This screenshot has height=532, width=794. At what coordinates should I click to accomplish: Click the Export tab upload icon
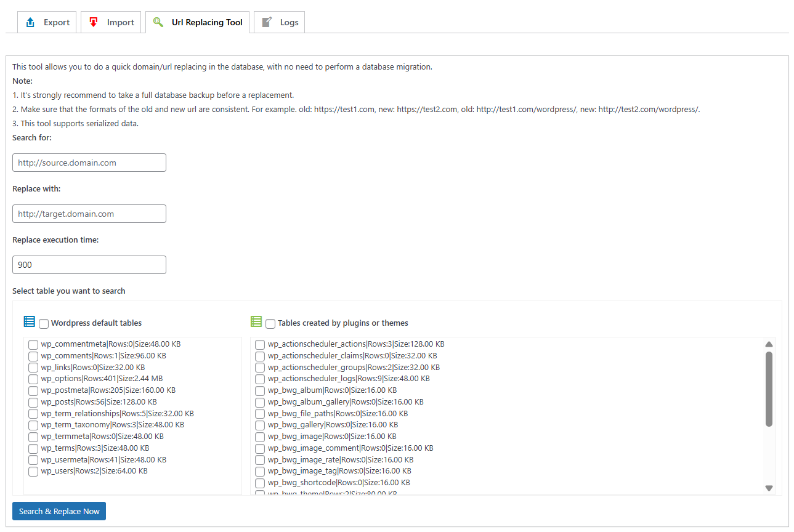click(30, 22)
